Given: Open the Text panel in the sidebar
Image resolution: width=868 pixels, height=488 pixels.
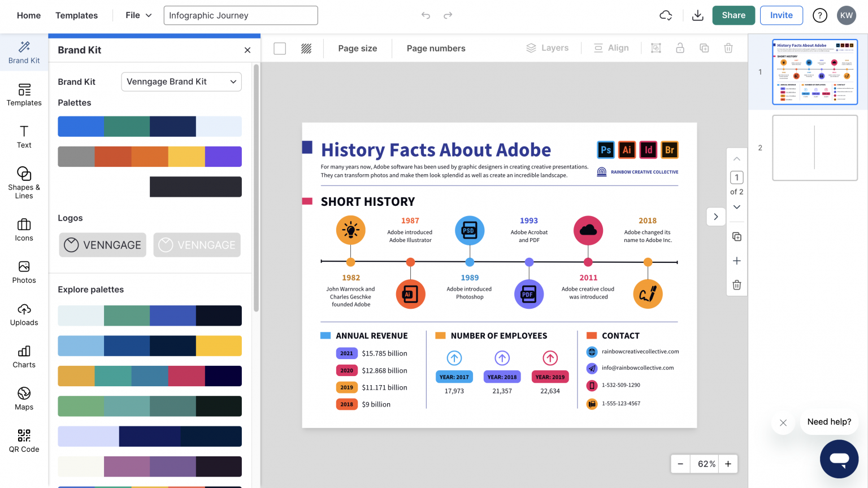Looking at the screenshot, I should (x=24, y=136).
